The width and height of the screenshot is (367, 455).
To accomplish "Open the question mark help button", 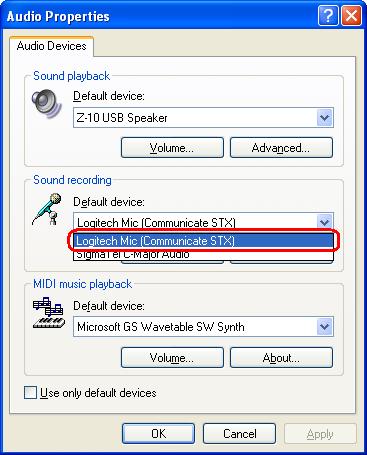I will pyautogui.click(x=328, y=15).
